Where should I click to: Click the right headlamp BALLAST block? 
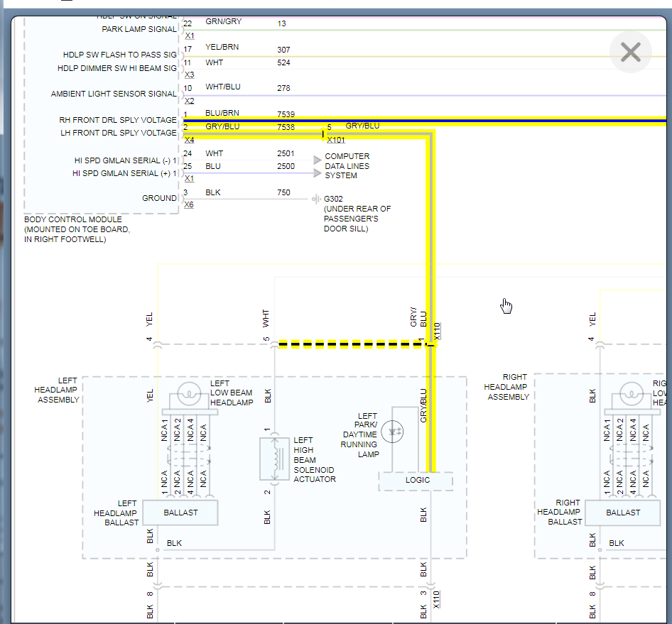[623, 513]
